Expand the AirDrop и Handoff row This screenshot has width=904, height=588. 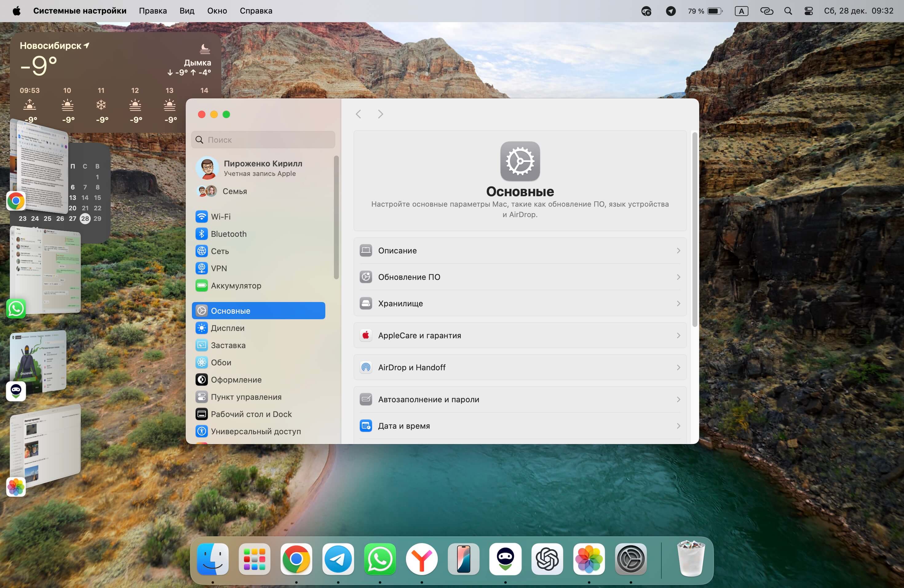coord(520,367)
